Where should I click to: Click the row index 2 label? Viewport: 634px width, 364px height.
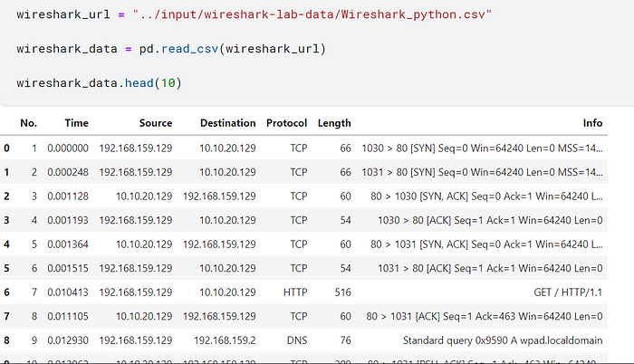tap(6, 196)
